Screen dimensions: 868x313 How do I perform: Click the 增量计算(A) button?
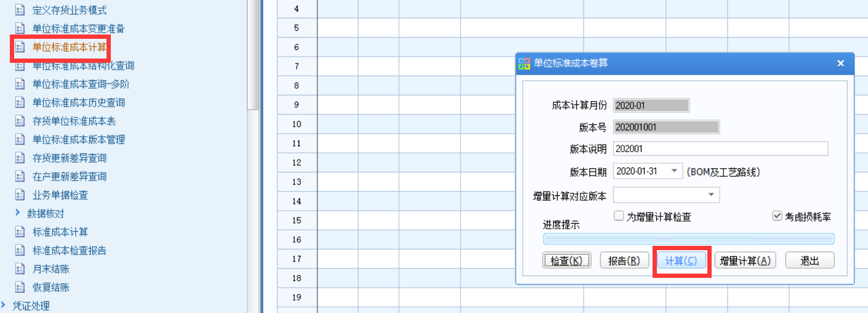click(745, 261)
